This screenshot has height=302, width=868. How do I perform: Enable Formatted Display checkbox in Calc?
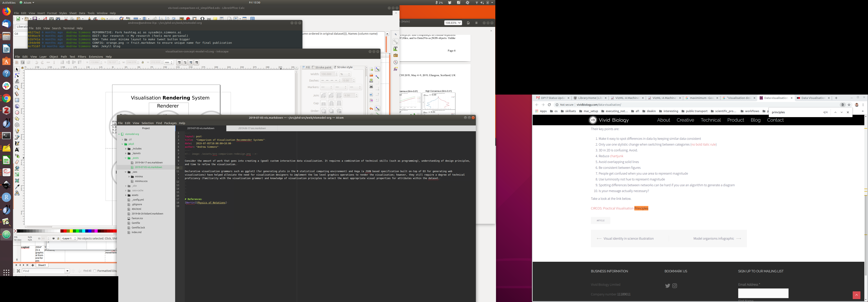tap(95, 271)
